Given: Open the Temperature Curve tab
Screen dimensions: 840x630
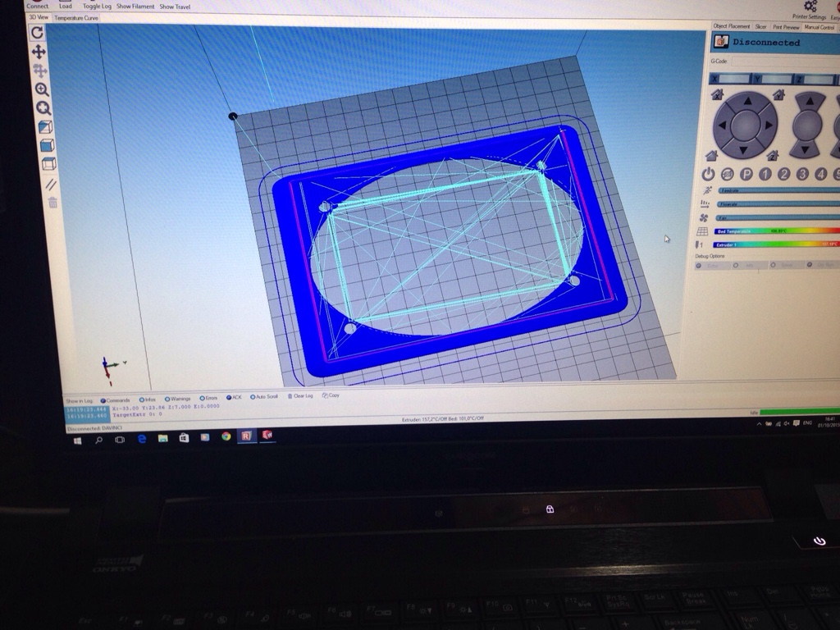Looking at the screenshot, I should (76, 18).
